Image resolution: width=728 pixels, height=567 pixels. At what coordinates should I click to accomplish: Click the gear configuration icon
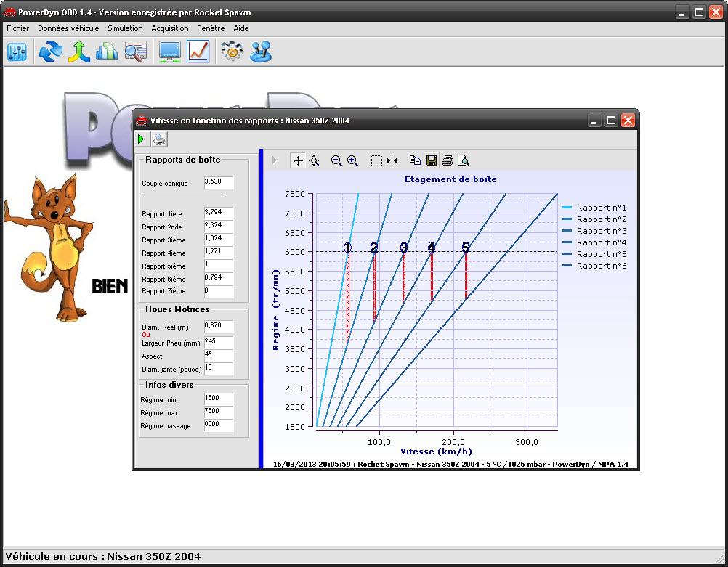pos(232,52)
